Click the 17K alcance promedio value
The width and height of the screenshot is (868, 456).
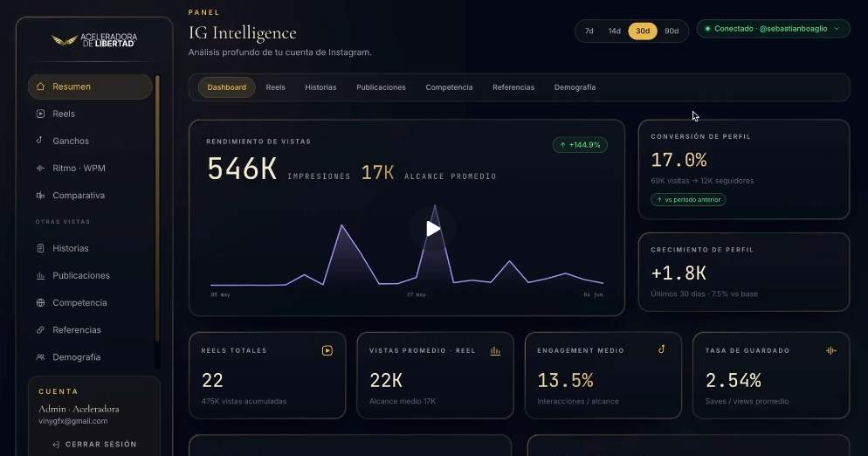tap(377, 172)
